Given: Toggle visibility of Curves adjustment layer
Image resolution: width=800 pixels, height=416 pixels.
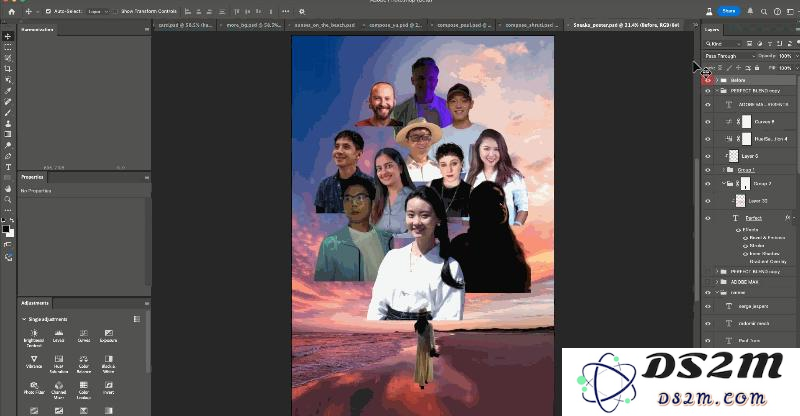Looking at the screenshot, I should [707, 122].
